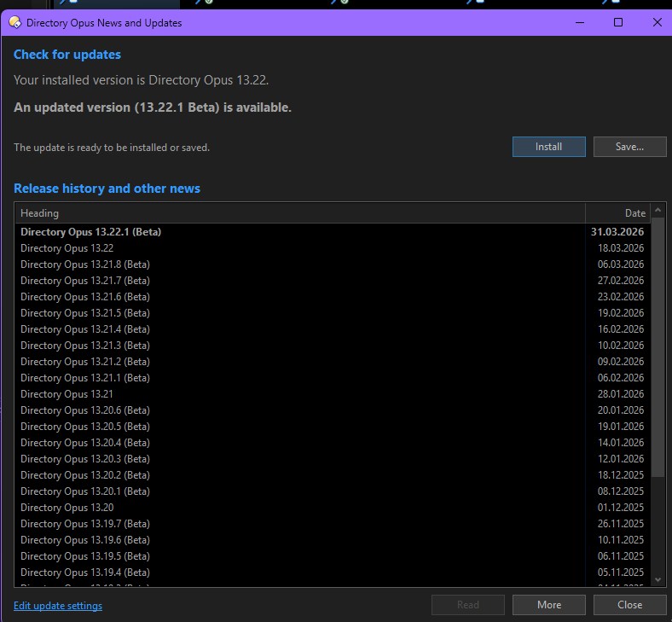672x622 pixels.
Task: Open the Save... update dialog
Action: point(629,147)
